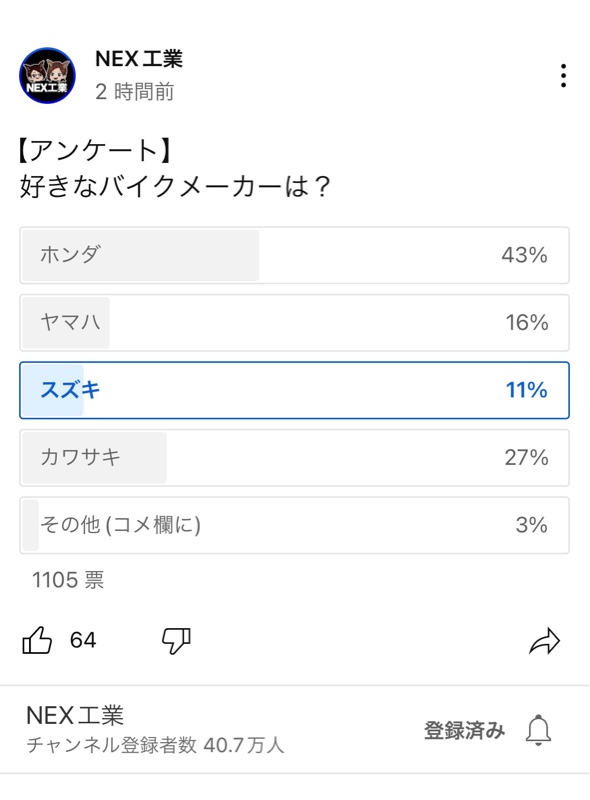This screenshot has width=590, height=800.
Task: Tap the 64 likes count
Action: click(x=83, y=640)
